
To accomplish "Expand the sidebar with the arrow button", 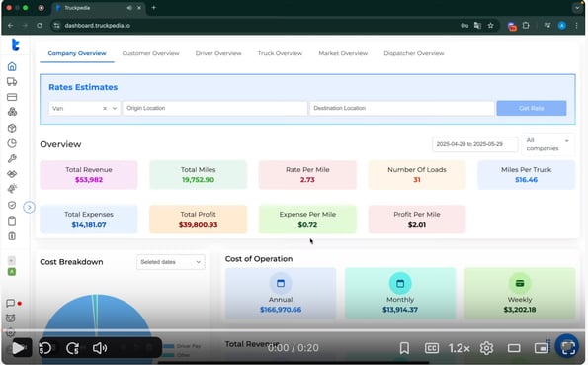I will [x=29, y=208].
